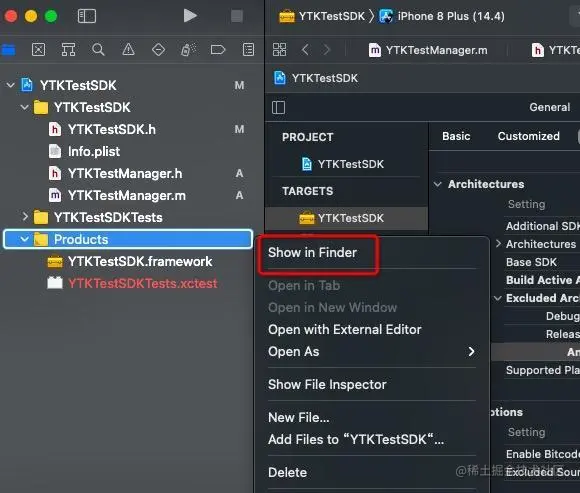Click the Stop button in the toolbar
Image resolution: width=580 pixels, height=493 pixels.
point(237,16)
